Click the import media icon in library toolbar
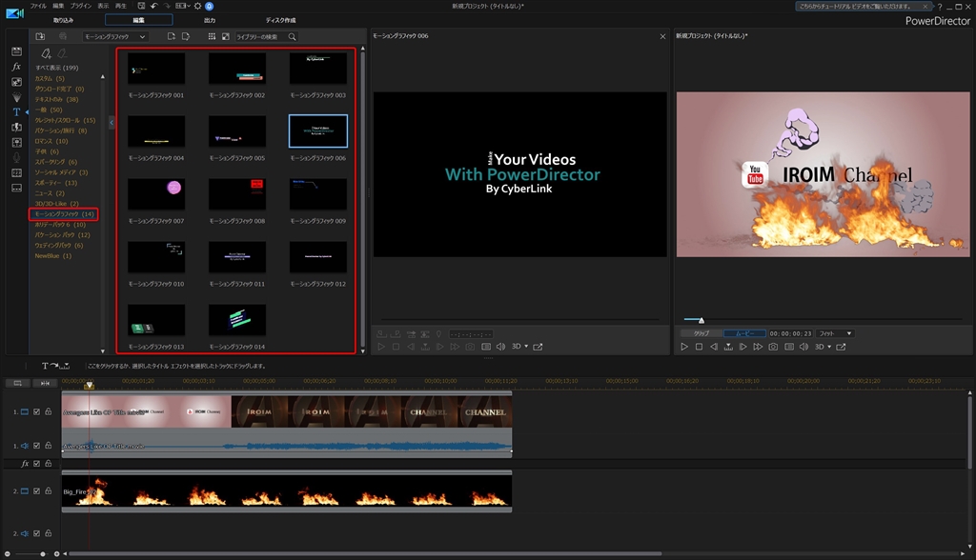The height and width of the screenshot is (560, 976). coord(40,37)
